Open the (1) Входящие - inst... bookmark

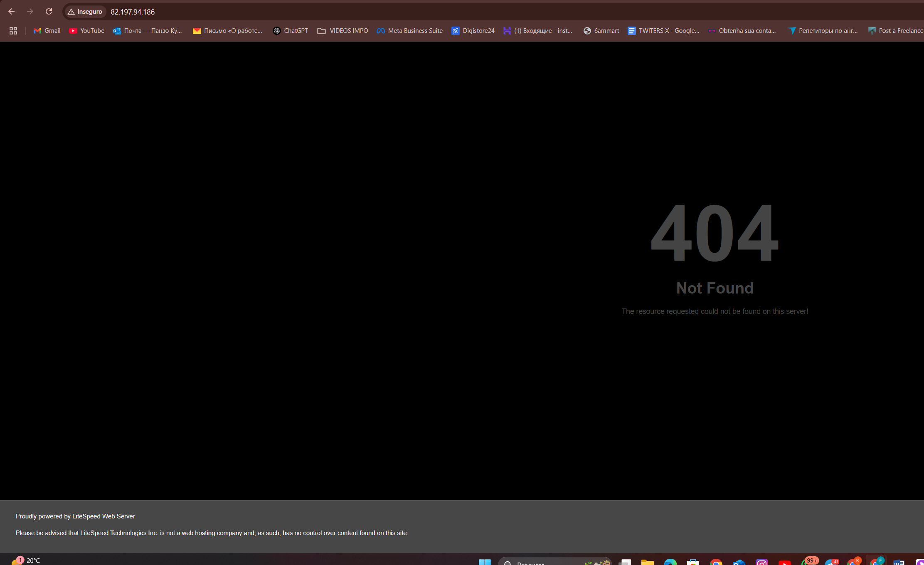pyautogui.click(x=537, y=31)
